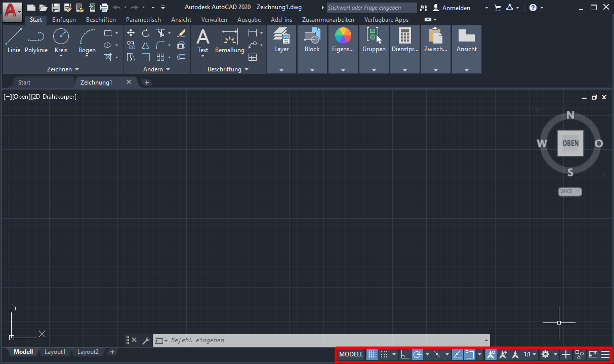
Task: Open the Beschriften ribbon tab
Action: [101, 20]
